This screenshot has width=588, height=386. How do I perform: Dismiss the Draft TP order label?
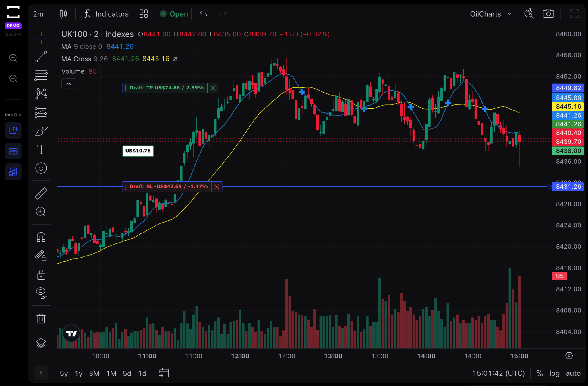pos(213,88)
